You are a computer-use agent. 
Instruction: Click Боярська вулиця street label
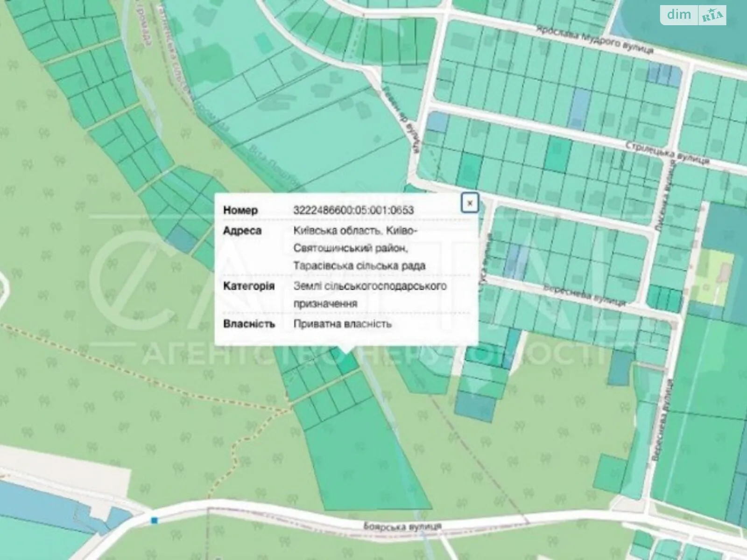402,526
